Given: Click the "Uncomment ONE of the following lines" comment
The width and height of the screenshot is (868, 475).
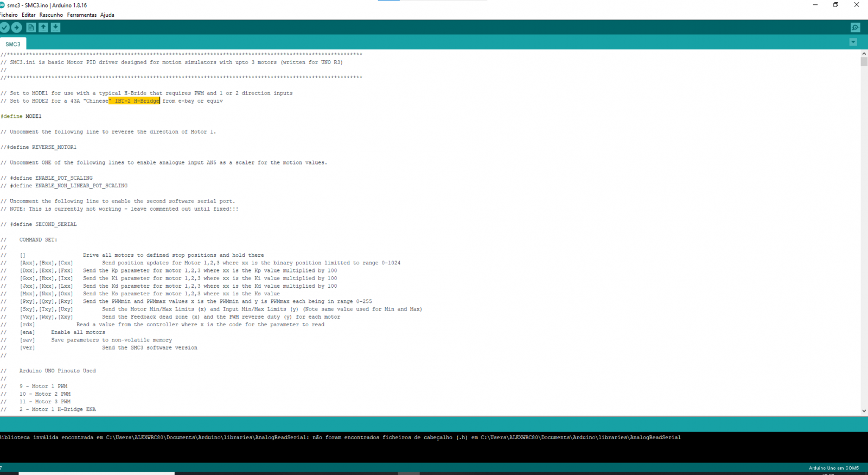Looking at the screenshot, I should click(x=164, y=163).
